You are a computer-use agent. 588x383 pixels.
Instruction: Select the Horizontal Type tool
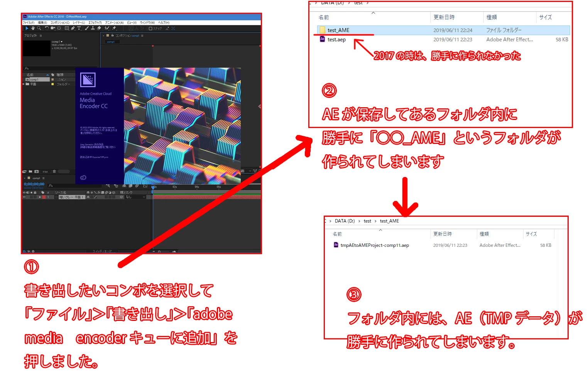[79, 28]
